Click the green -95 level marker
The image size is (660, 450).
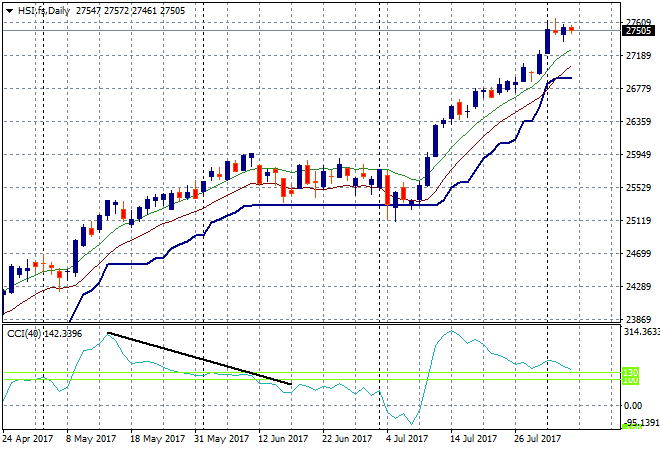pos(631,426)
